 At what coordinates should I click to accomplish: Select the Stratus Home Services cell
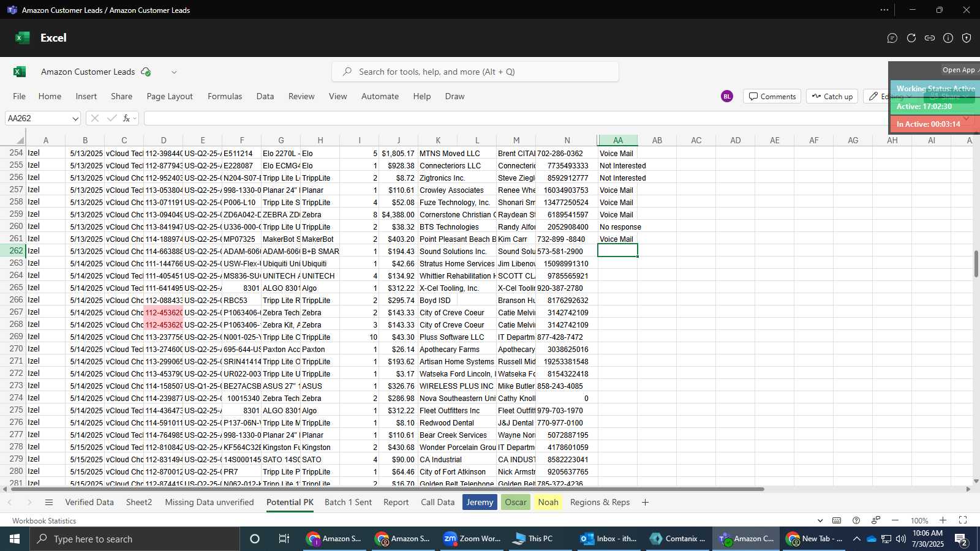(457, 264)
